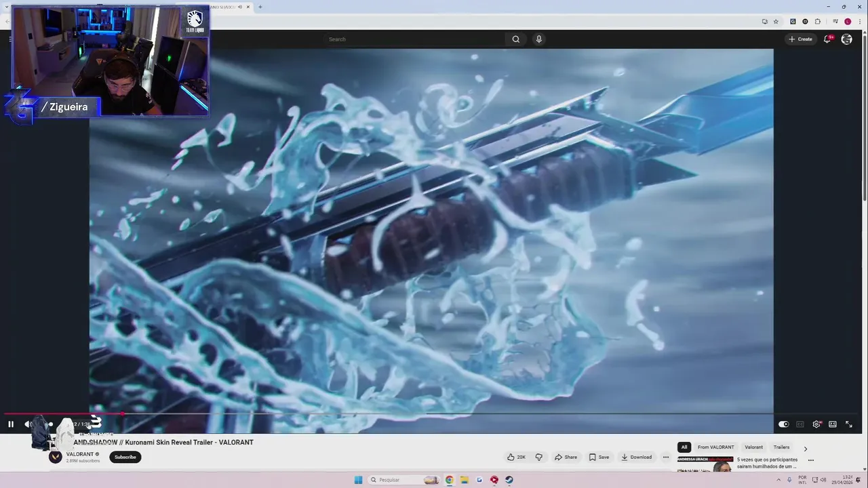Select the Trailers filter chip

point(782,447)
